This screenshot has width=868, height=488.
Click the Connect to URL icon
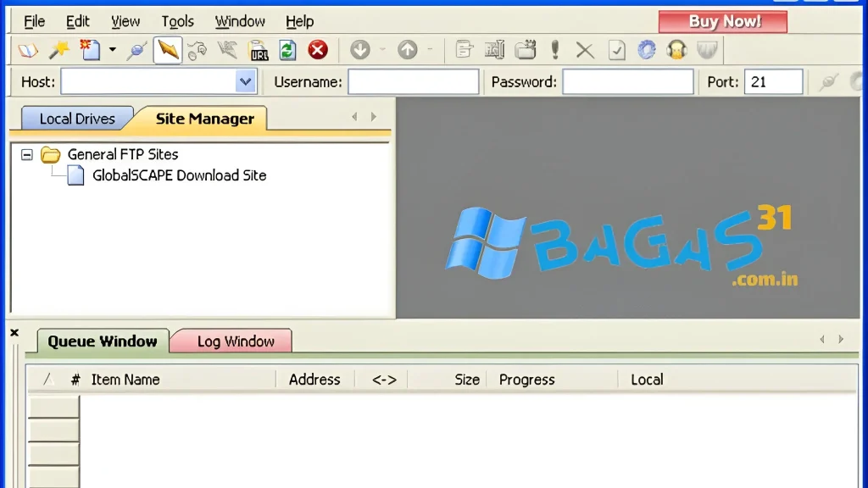[x=258, y=50]
